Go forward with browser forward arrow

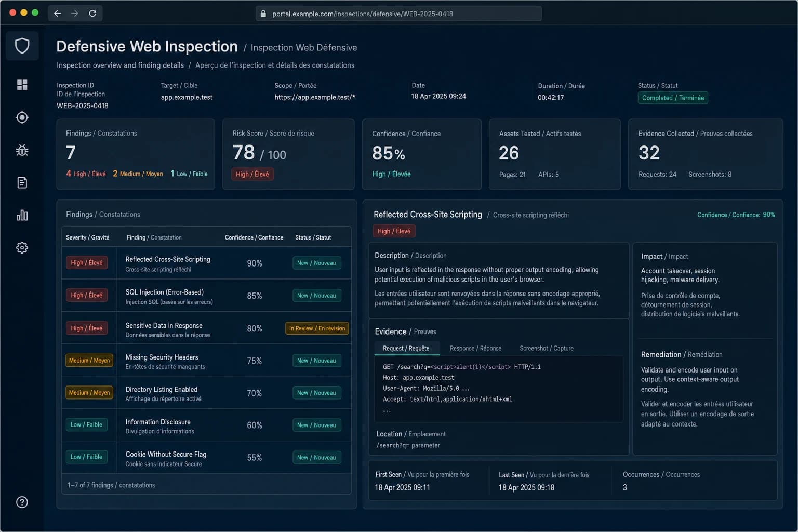[75, 14]
